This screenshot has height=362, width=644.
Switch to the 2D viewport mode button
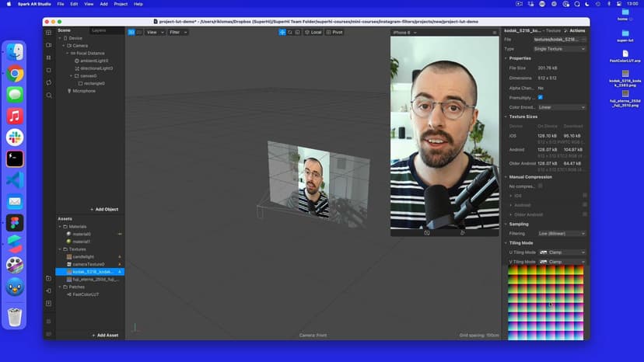139,32
